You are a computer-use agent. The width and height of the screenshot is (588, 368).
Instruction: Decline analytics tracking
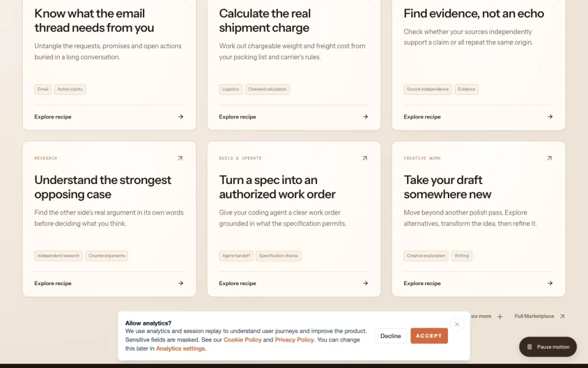coord(390,336)
